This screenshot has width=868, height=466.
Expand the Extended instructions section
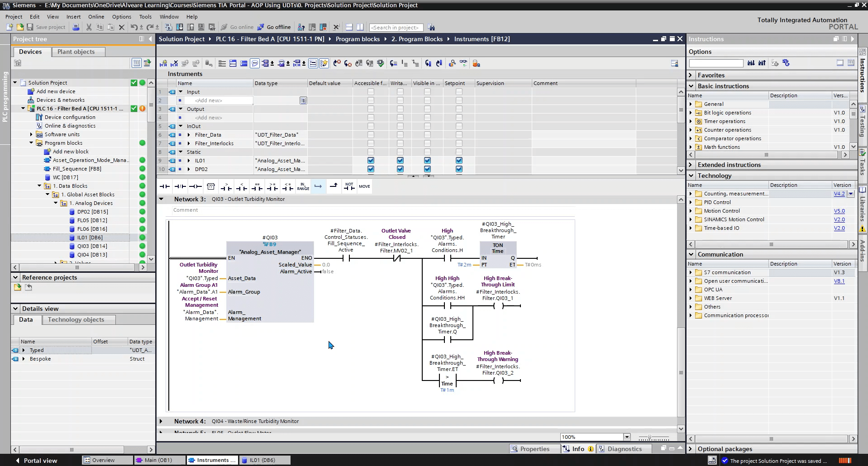[691, 165]
